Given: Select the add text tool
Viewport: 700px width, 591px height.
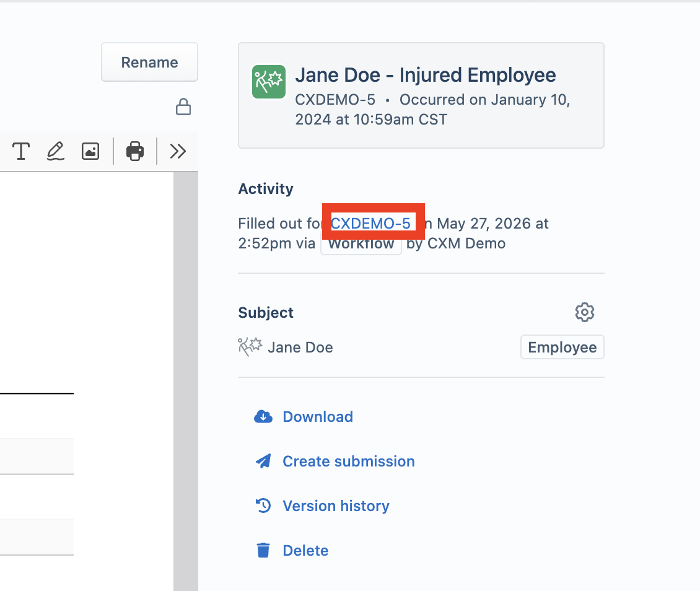Looking at the screenshot, I should tap(21, 151).
